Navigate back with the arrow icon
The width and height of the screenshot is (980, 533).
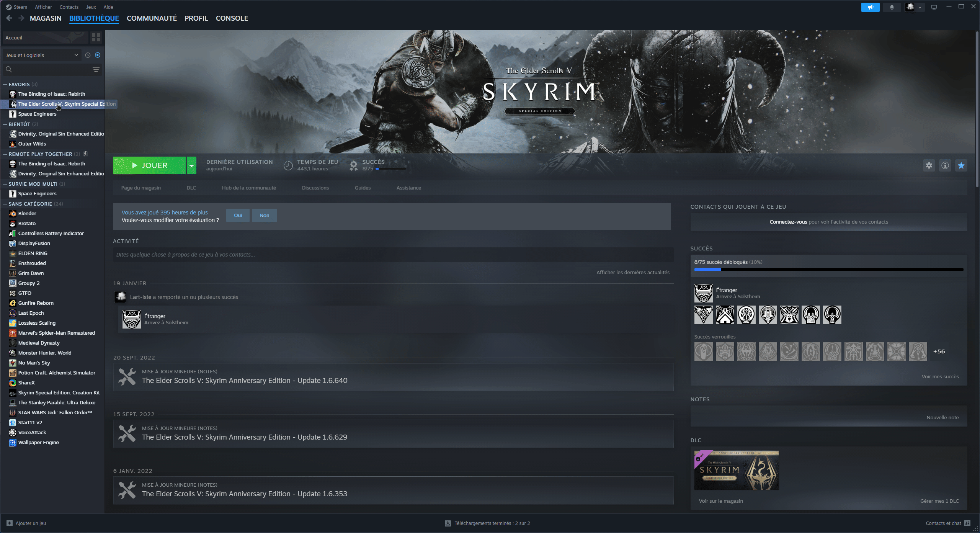(10, 18)
